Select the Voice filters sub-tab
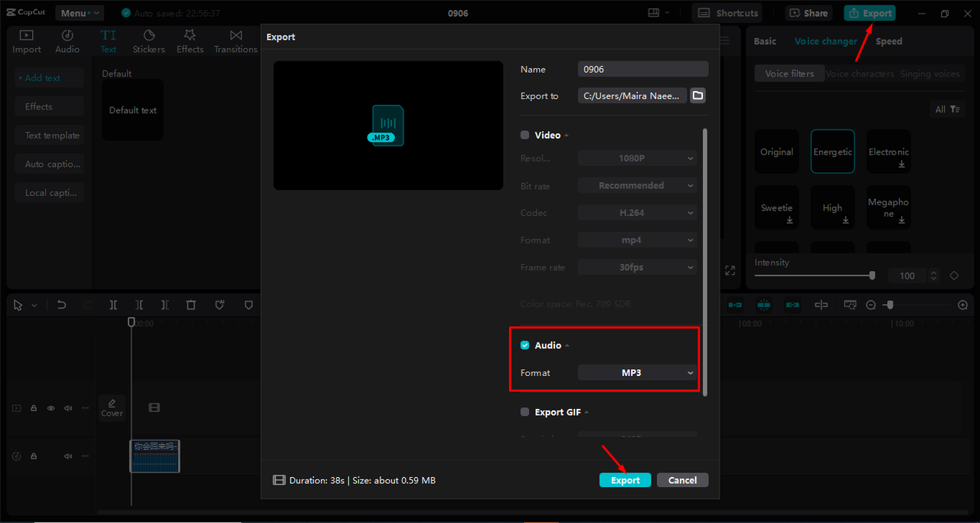Image resolution: width=980 pixels, height=523 pixels. [789, 74]
